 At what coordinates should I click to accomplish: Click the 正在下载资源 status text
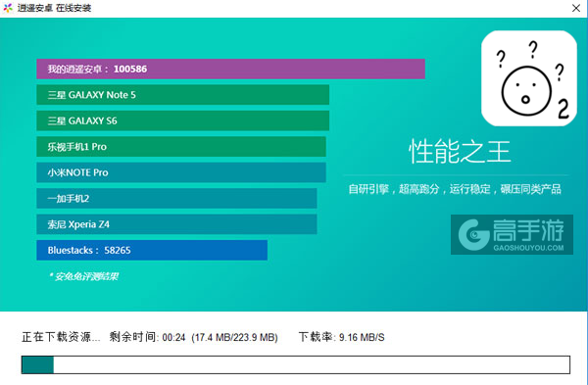(61, 337)
